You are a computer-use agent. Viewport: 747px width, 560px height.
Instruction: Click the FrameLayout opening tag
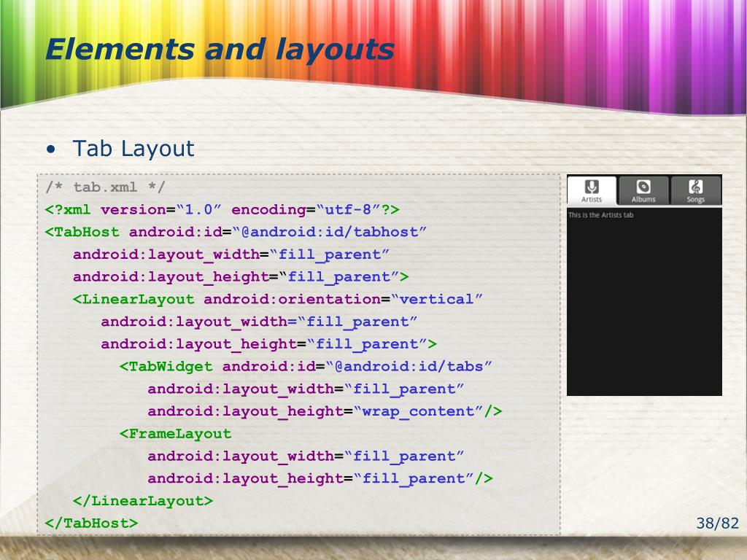point(175,433)
